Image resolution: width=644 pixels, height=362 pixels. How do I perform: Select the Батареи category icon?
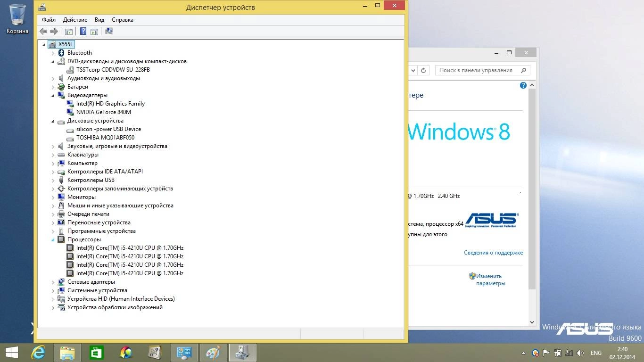[61, 87]
